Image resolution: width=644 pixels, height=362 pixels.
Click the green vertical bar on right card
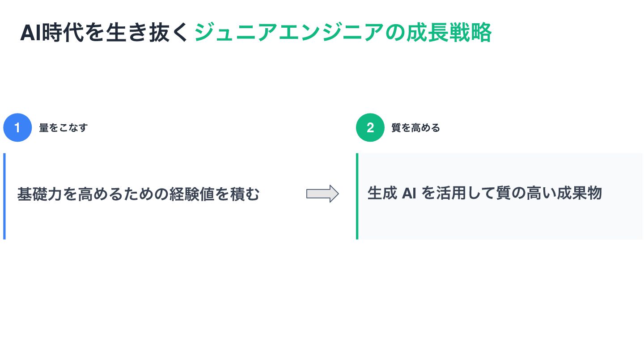[x=357, y=196]
